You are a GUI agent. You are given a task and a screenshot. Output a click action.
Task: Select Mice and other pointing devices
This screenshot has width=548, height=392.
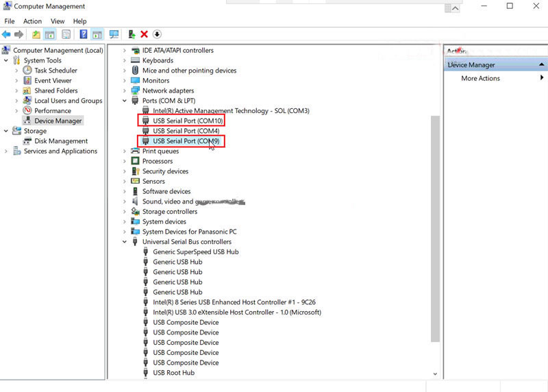(190, 71)
